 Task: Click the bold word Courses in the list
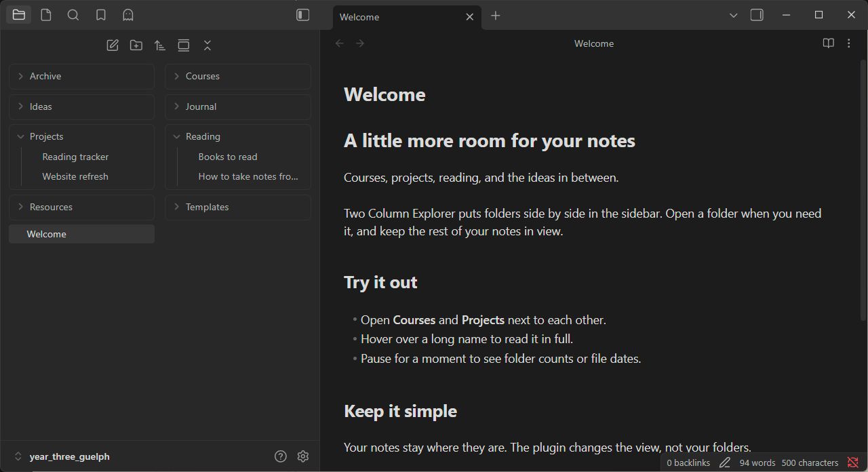pyautogui.click(x=414, y=320)
